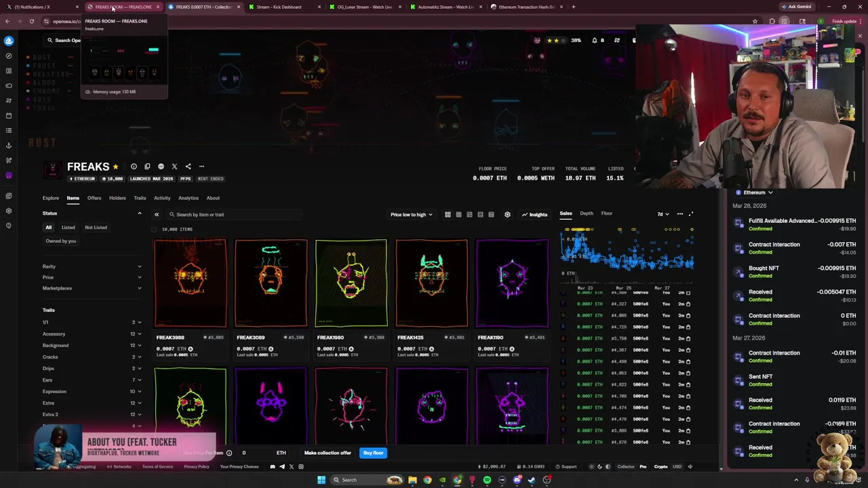The width and height of the screenshot is (868, 488).
Task: Share the FREAKS collection
Action: (188, 167)
